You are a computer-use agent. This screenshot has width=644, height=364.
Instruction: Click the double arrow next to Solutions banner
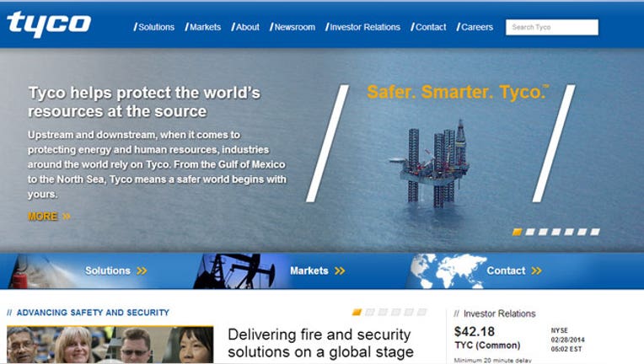coord(142,270)
